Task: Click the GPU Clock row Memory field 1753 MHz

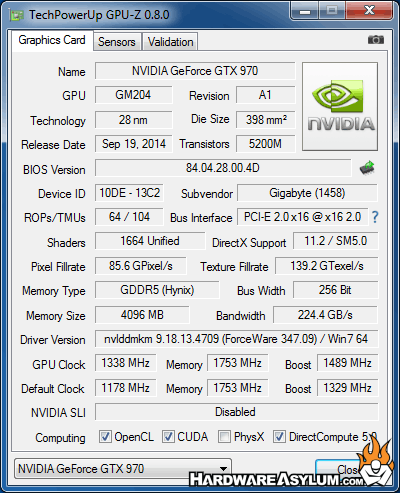Action: point(238,363)
